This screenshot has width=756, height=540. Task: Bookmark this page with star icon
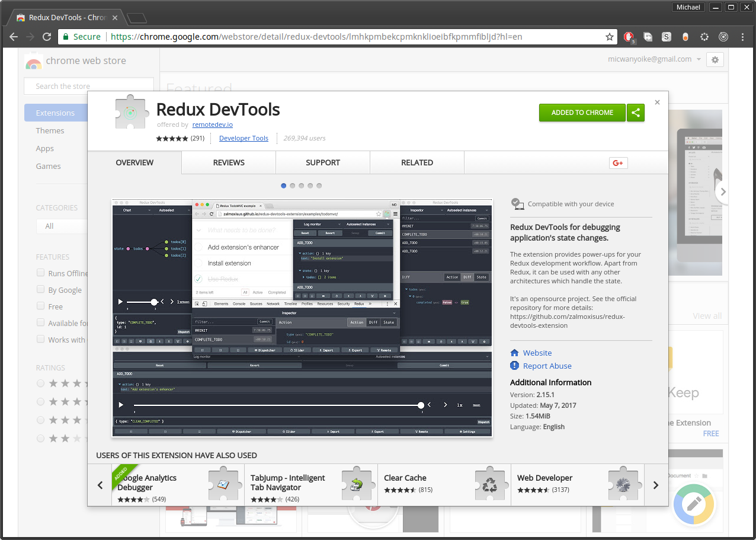coord(609,37)
